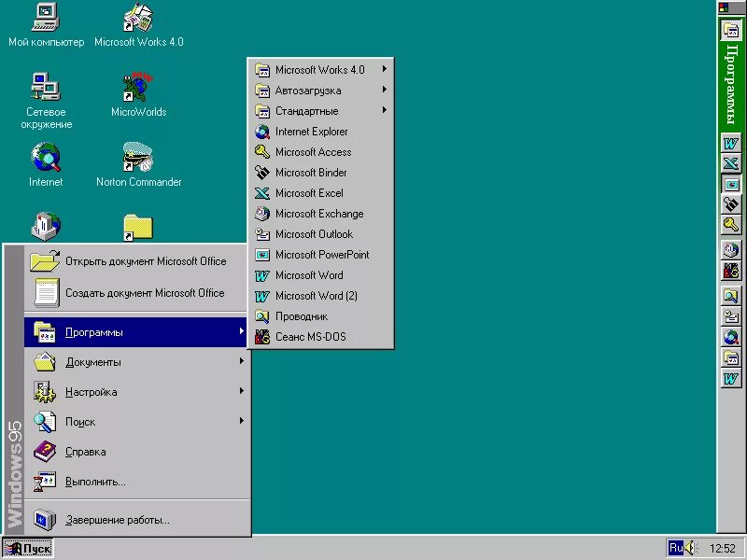
Task: Click the Пуск button on the taskbar
Action: pyautogui.click(x=28, y=549)
